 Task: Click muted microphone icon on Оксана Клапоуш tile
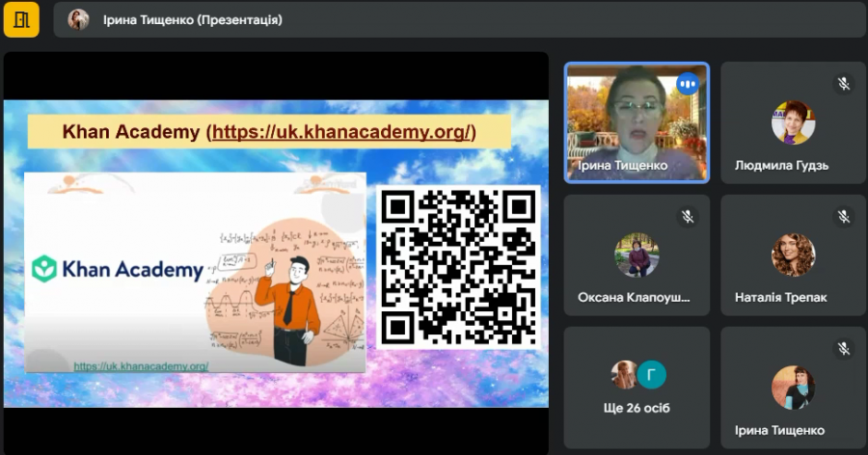[x=688, y=217]
